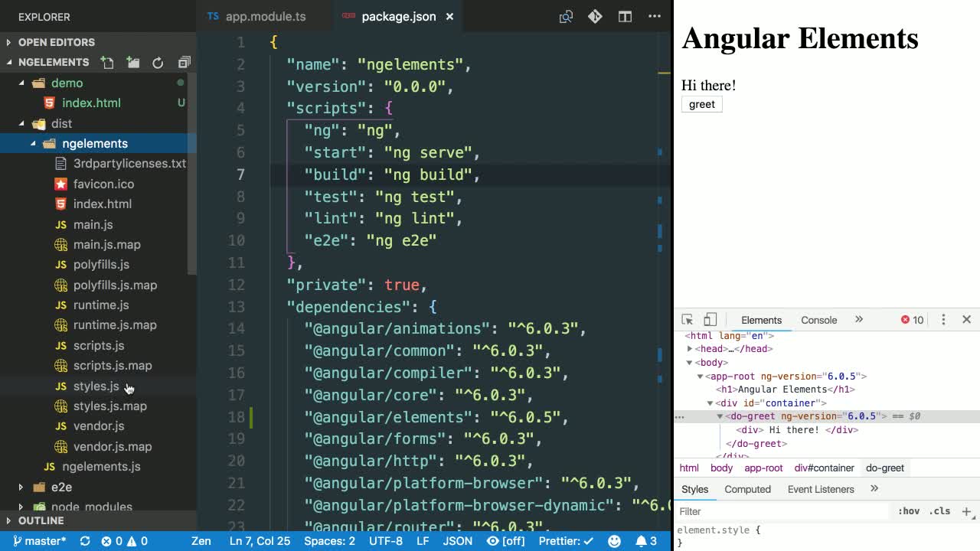This screenshot has height=551, width=980.
Task: Open the search-in-file preview icon in editor toolbar
Action: coord(566,16)
